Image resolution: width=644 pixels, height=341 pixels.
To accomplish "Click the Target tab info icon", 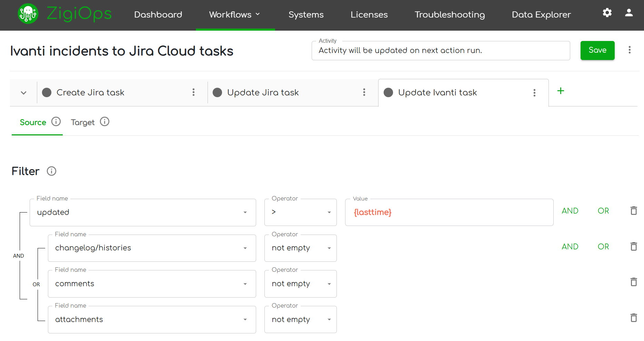I will click(x=105, y=122).
